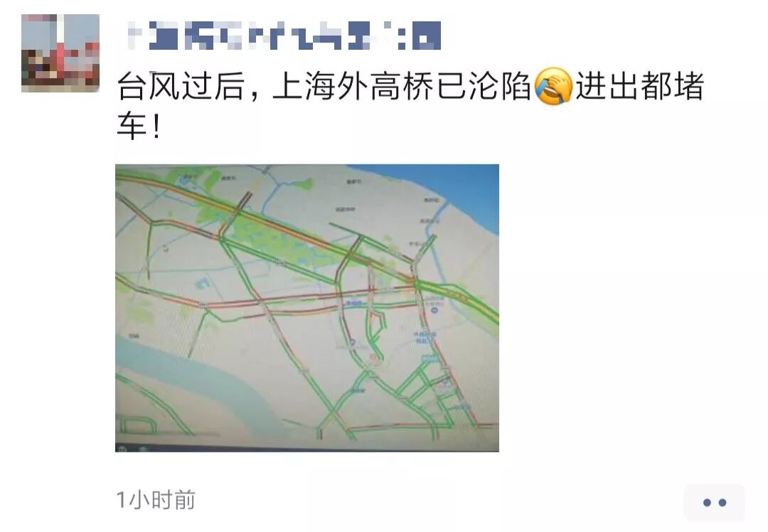The image size is (768, 532).
Task: Tap the blurred username above the post
Action: [284, 36]
